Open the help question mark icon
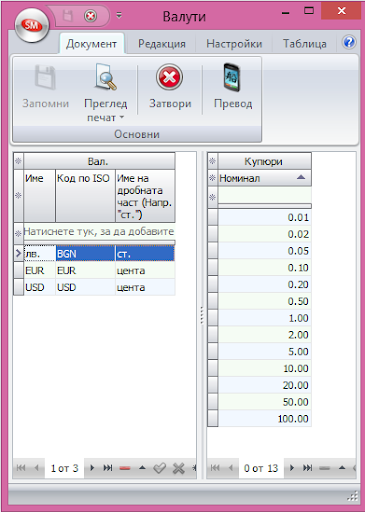Image resolution: width=365 pixels, height=512 pixels. [349, 43]
